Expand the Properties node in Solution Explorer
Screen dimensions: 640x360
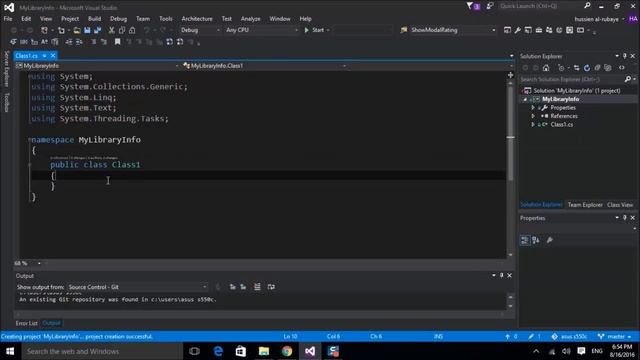(533, 108)
